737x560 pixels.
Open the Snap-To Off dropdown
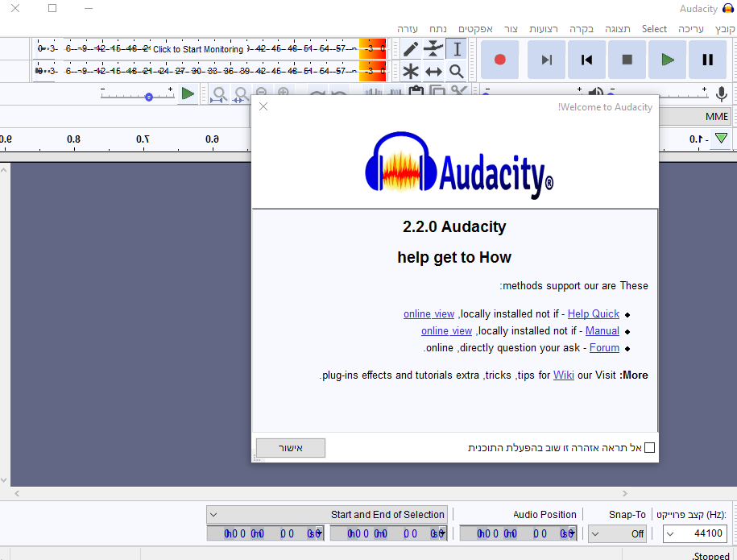click(x=617, y=533)
